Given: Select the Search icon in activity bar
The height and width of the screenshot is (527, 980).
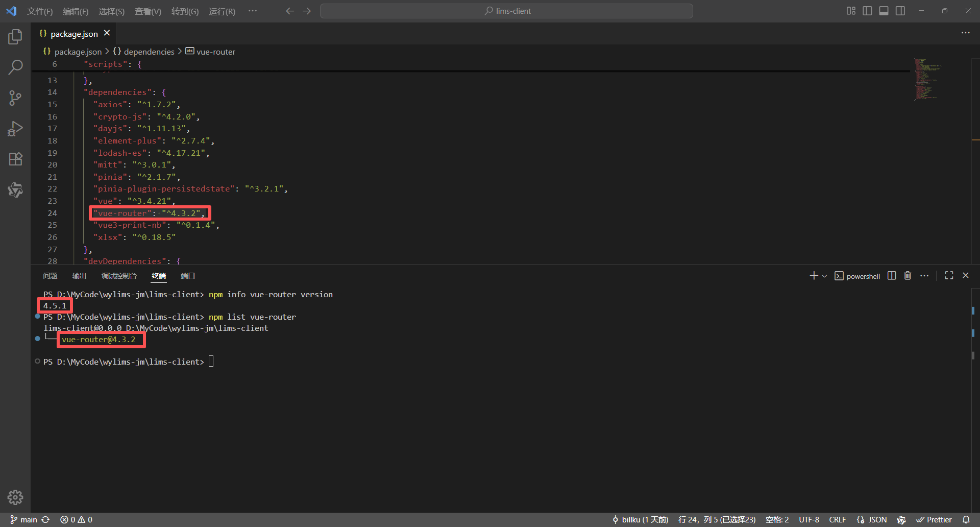Looking at the screenshot, I should tap(15, 67).
